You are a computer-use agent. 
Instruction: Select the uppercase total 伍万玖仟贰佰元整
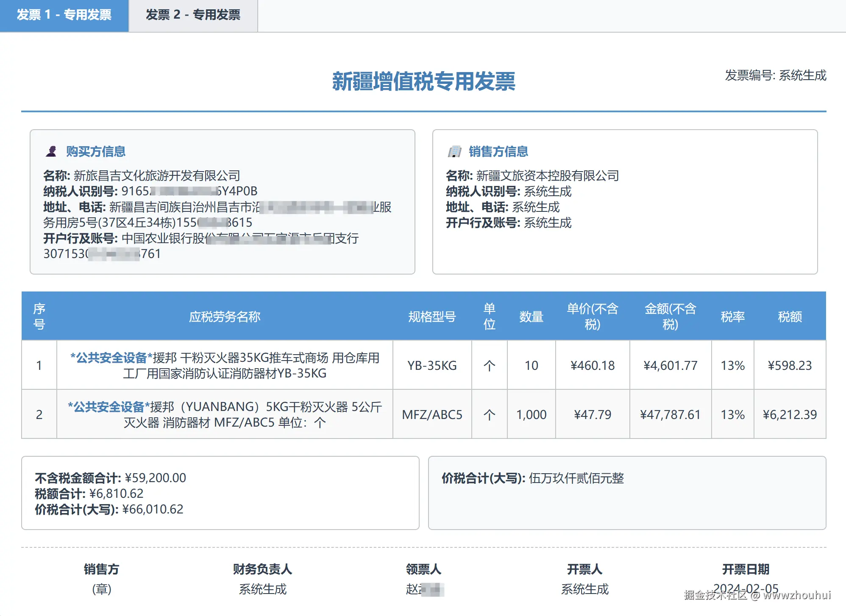[576, 478]
